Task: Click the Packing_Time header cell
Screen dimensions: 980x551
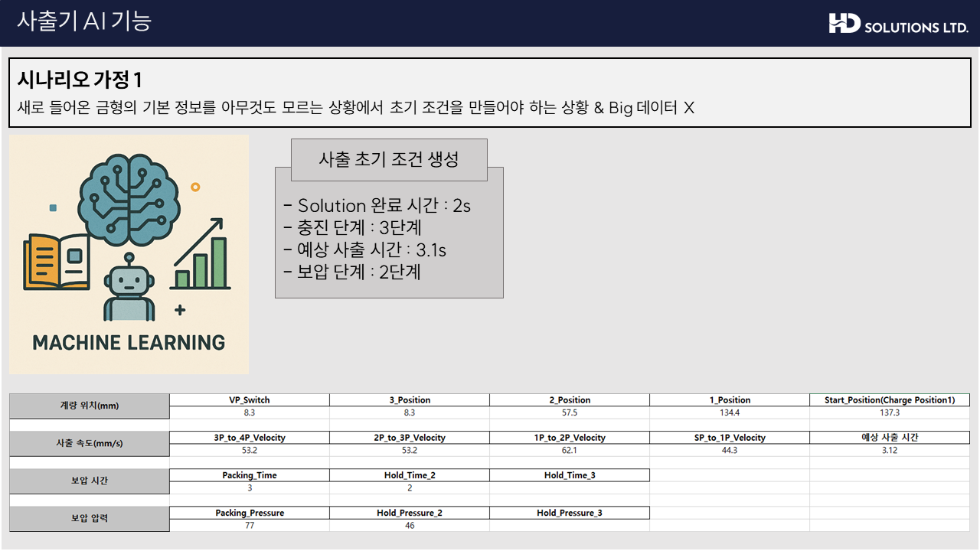Action: (250, 475)
